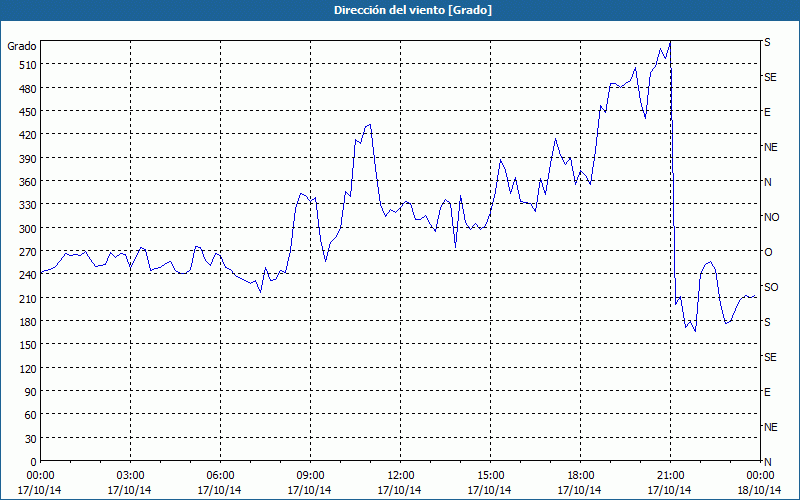Click the N compass label level with 360
The image size is (800, 500).
[768, 182]
